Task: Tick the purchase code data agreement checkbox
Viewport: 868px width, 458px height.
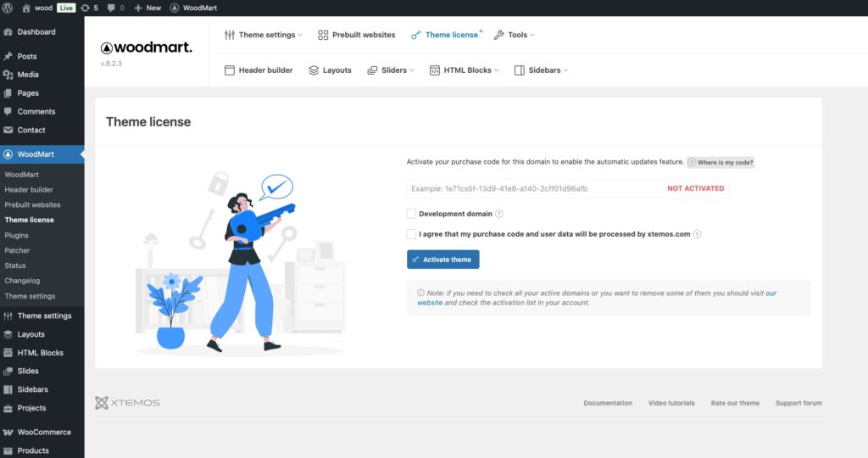Action: click(411, 234)
